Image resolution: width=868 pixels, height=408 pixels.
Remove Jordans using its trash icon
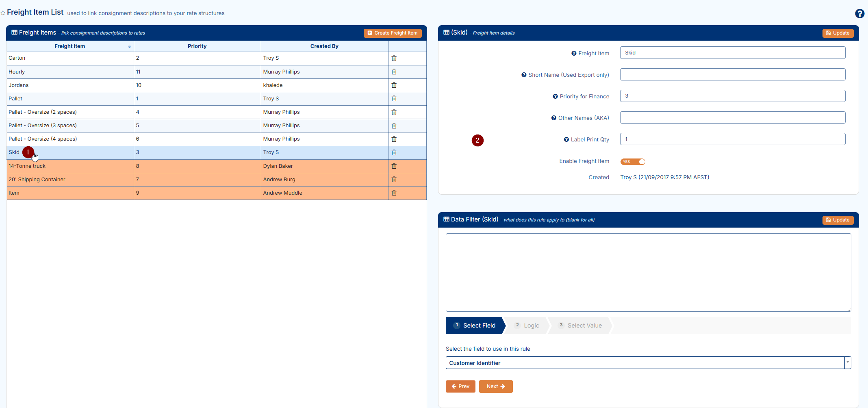pyautogui.click(x=394, y=85)
